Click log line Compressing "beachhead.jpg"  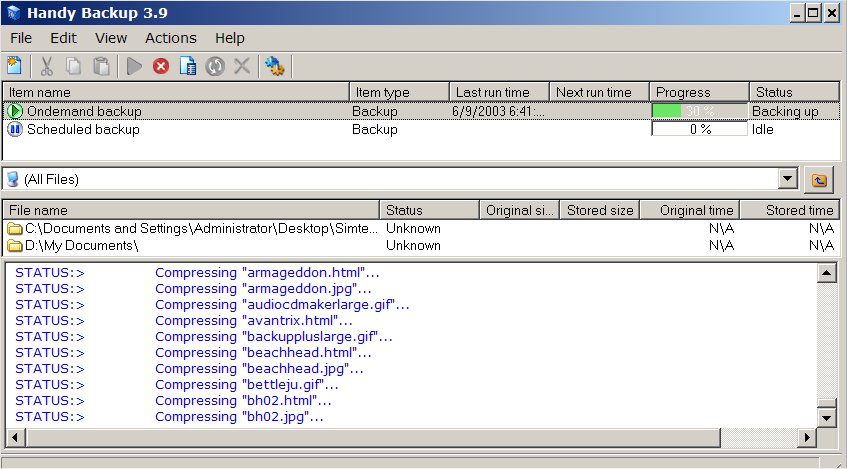coord(259,369)
